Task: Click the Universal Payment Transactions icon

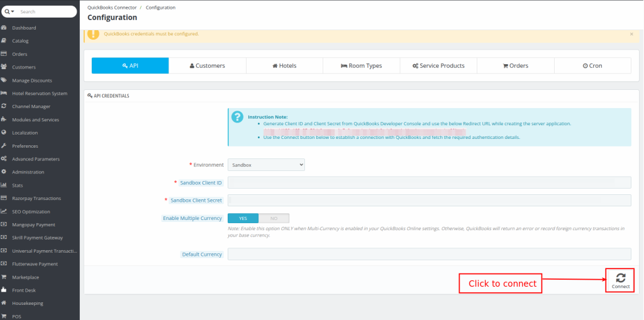Action: [x=4, y=251]
